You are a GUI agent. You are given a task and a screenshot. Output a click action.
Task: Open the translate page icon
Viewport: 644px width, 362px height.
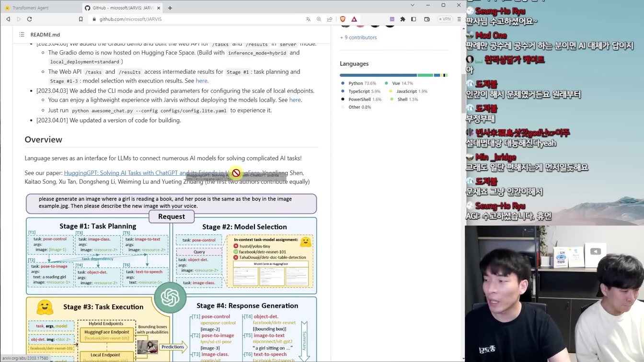(x=308, y=19)
